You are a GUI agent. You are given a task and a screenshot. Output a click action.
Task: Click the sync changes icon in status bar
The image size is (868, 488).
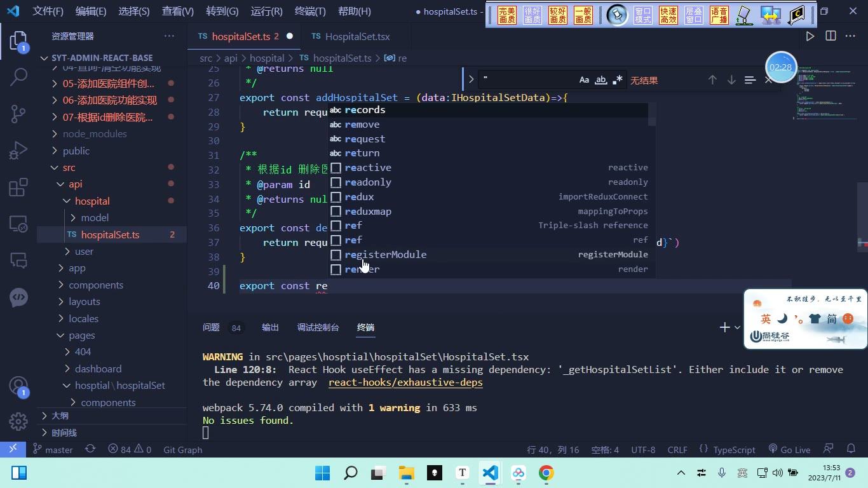pyautogui.click(x=90, y=449)
